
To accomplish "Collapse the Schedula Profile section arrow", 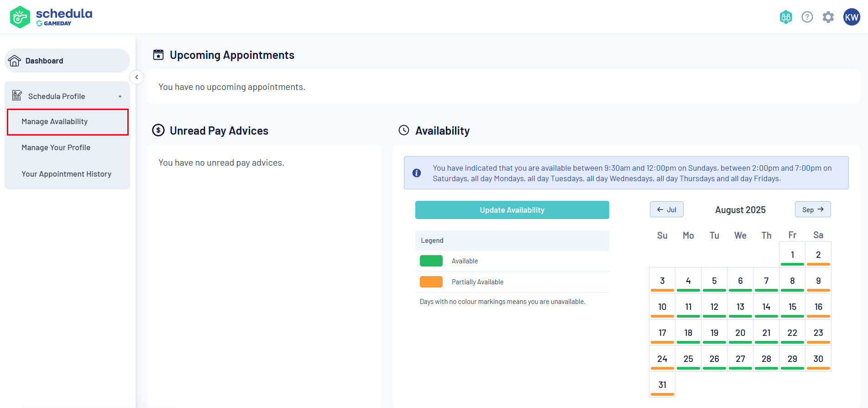I will (x=120, y=96).
